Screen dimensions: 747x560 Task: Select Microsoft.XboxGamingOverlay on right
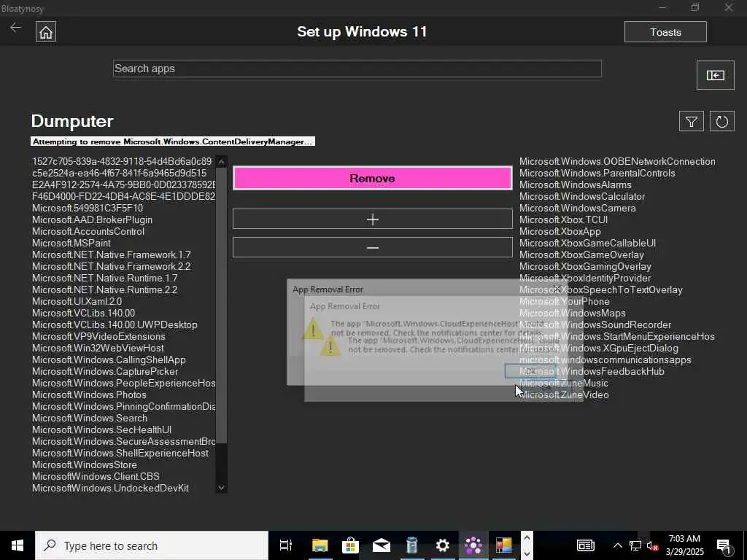tap(586, 266)
